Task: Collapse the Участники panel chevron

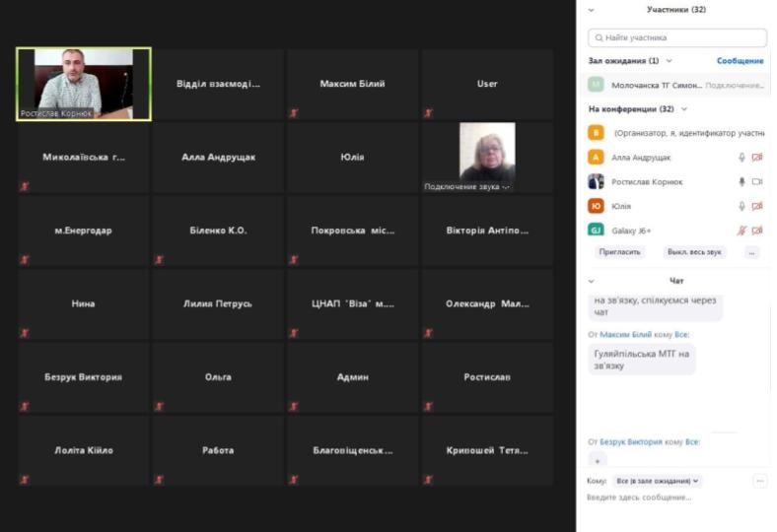Action: pyautogui.click(x=592, y=10)
